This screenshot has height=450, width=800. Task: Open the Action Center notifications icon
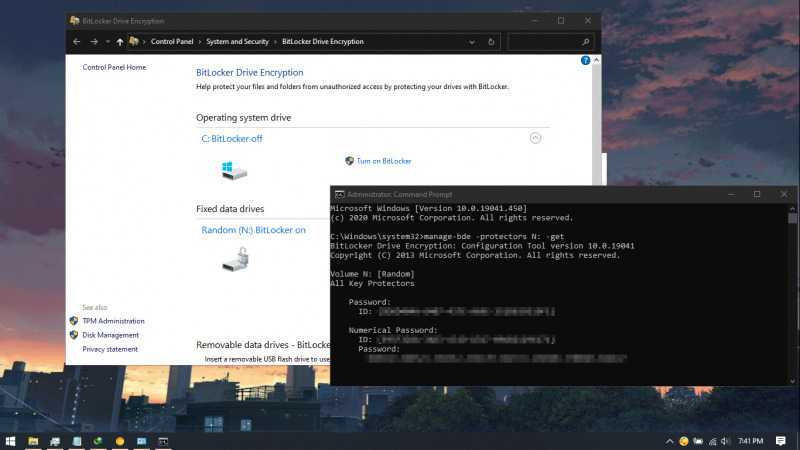point(781,441)
